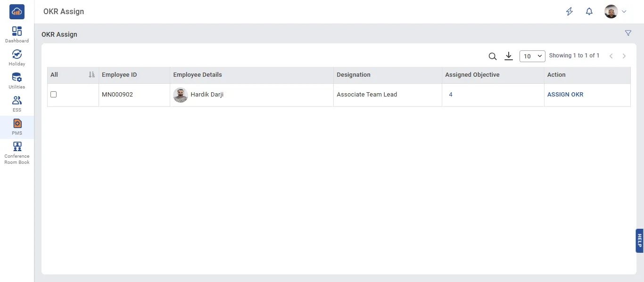Open the Dashboard module from sidebar
The width and height of the screenshot is (644, 282).
tap(17, 34)
